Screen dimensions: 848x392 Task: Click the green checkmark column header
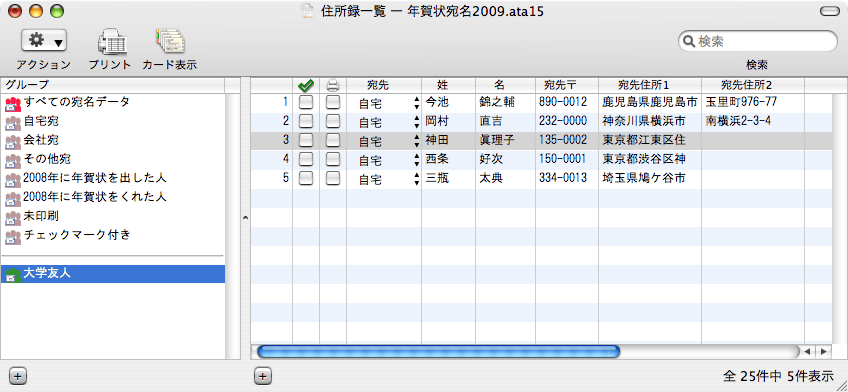306,85
